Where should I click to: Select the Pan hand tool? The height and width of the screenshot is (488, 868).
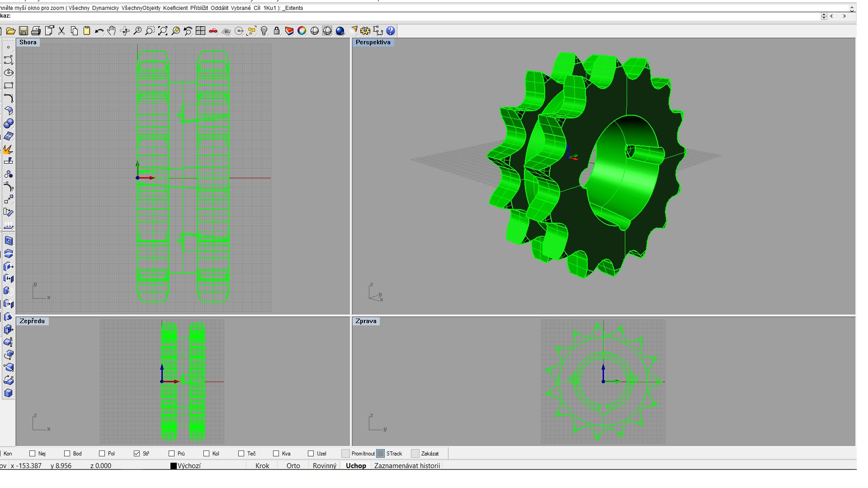click(x=112, y=31)
